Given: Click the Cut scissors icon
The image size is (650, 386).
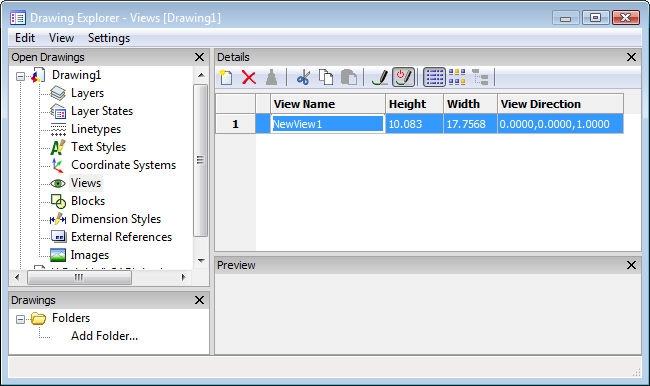Looking at the screenshot, I should point(303,78).
